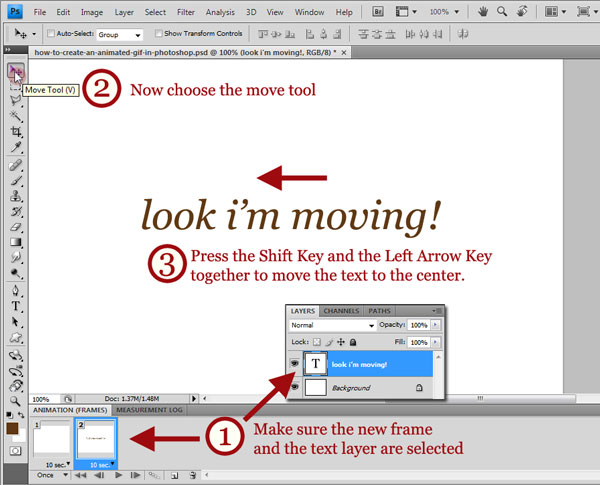Click the brown foreground color swatch
The height and width of the screenshot is (485, 600).
pos(12,428)
